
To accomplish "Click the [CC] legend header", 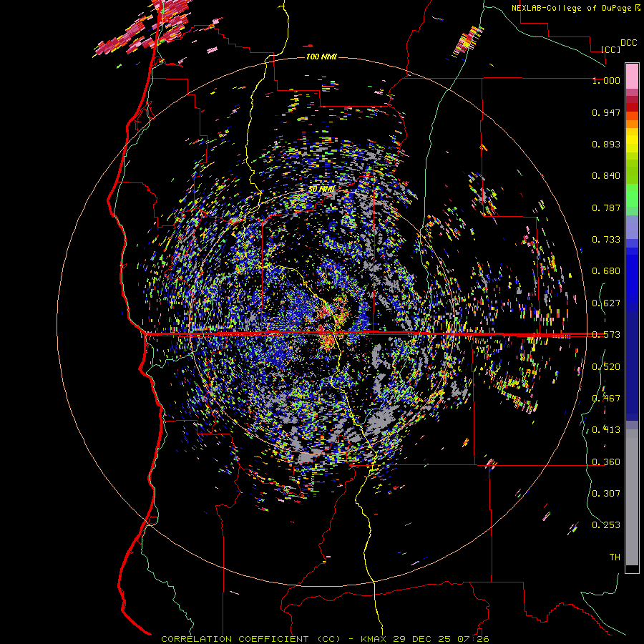I will [x=610, y=49].
